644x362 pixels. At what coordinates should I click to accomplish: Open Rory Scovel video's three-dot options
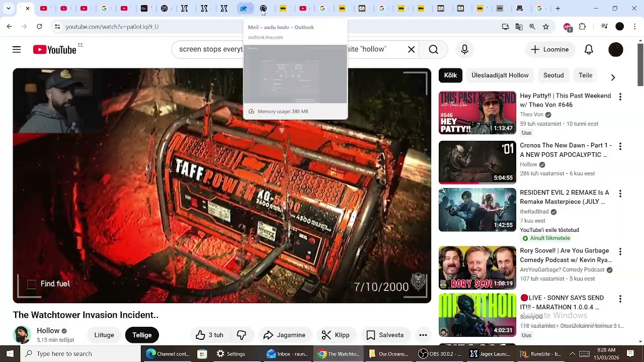(x=620, y=251)
